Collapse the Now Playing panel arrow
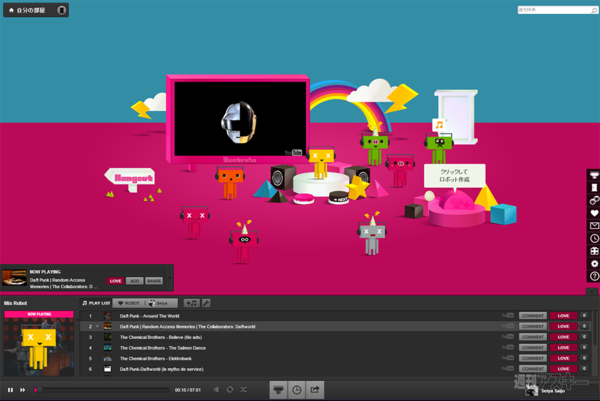 coord(170,278)
